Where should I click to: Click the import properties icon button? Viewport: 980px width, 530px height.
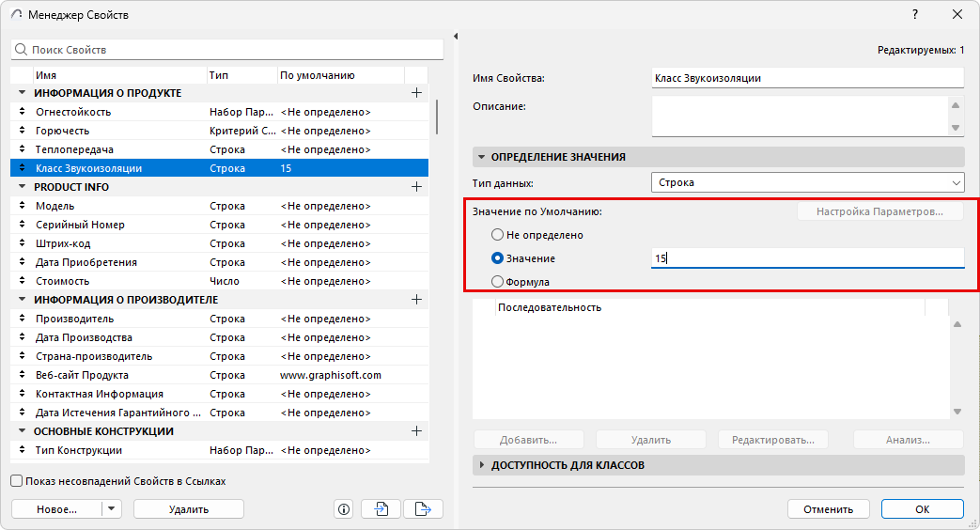[381, 509]
